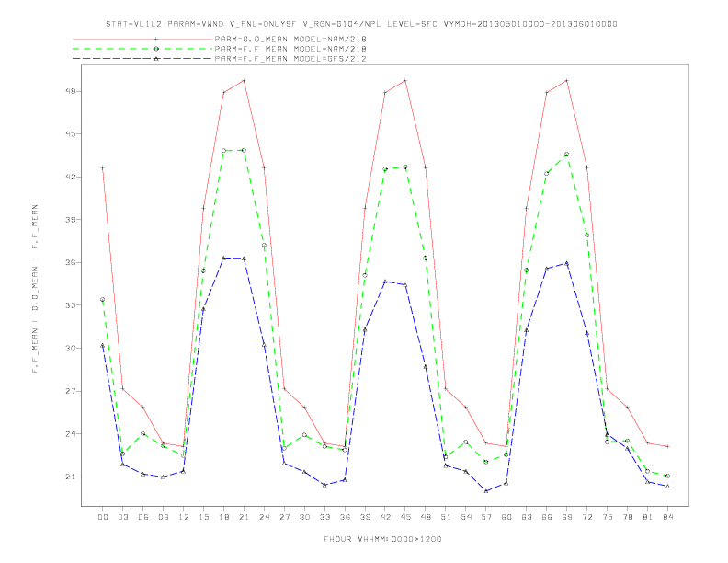Click x-axis tick label 57
This screenshot has height=563, width=728.
(x=486, y=517)
